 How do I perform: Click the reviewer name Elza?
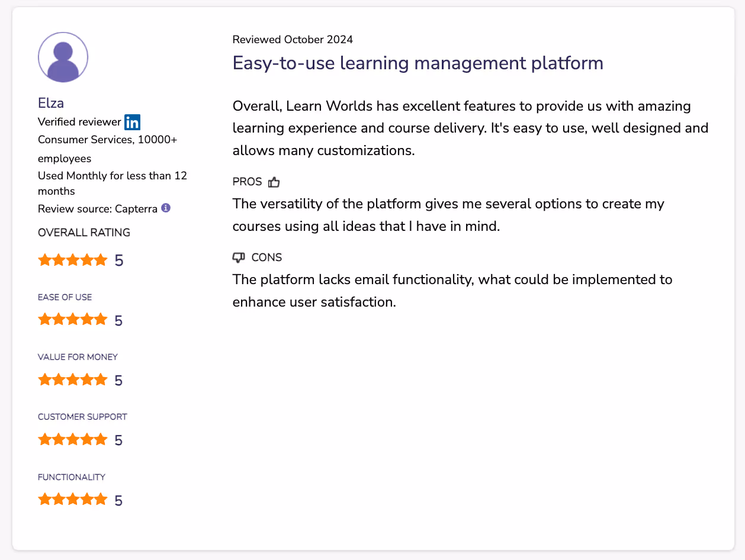pyautogui.click(x=51, y=103)
